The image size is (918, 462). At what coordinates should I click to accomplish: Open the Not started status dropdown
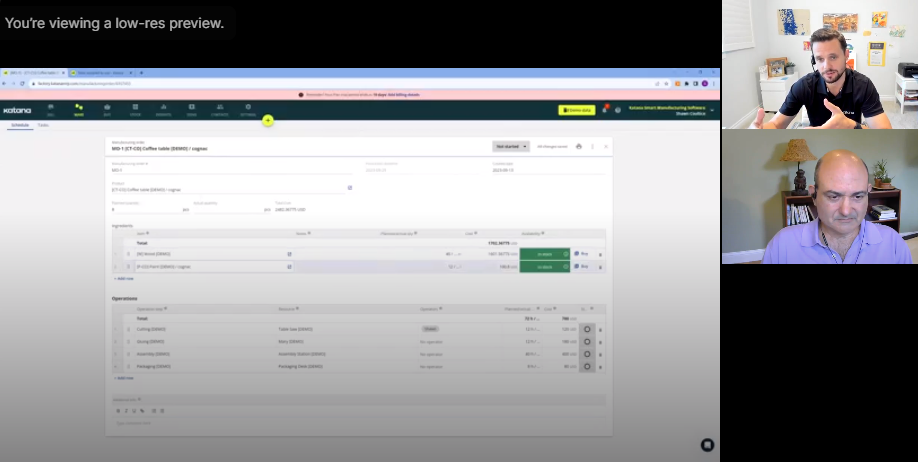click(511, 146)
